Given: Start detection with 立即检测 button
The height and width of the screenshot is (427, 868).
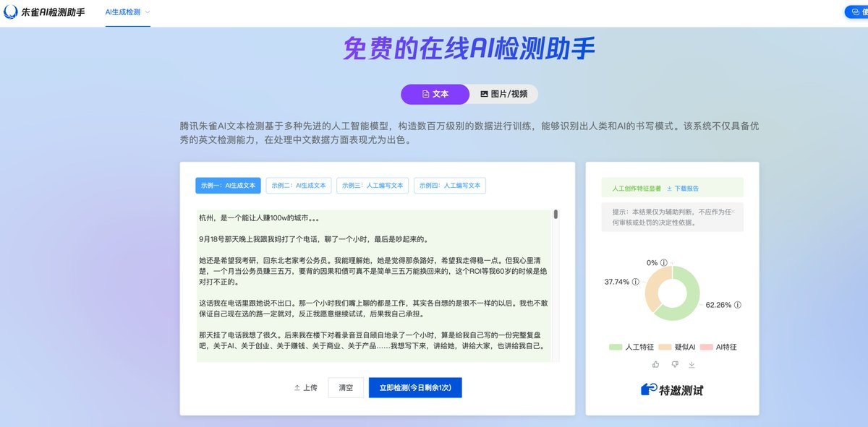Looking at the screenshot, I should pos(415,388).
